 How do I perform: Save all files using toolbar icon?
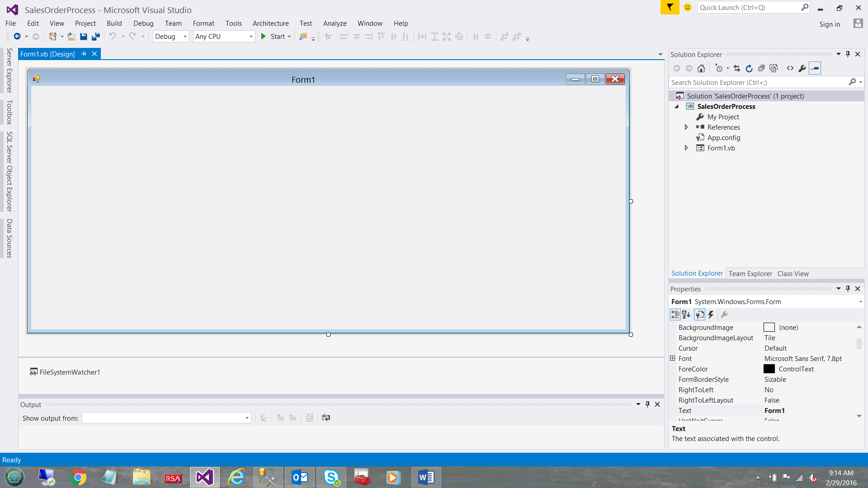[95, 37]
